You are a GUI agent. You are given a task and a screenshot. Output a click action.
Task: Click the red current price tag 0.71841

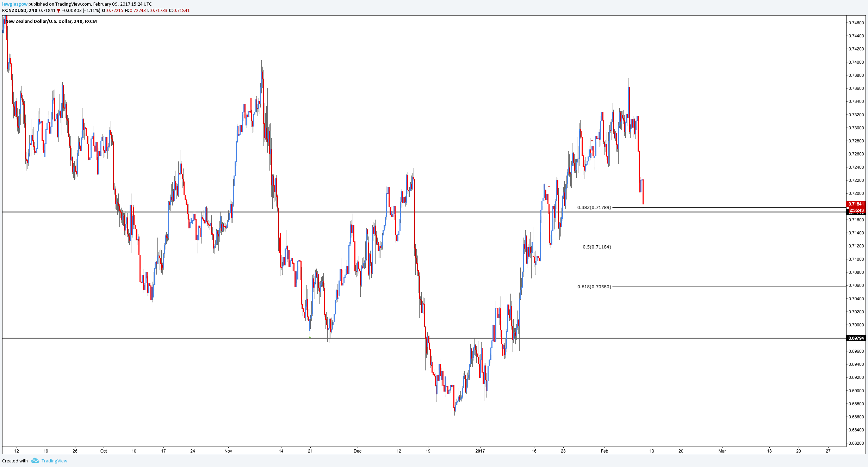pos(856,204)
